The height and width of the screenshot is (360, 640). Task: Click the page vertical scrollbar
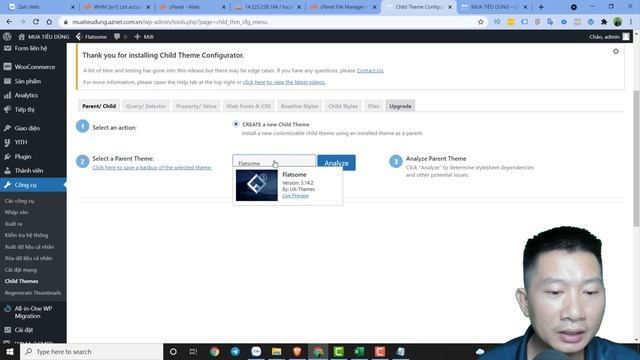[636, 158]
